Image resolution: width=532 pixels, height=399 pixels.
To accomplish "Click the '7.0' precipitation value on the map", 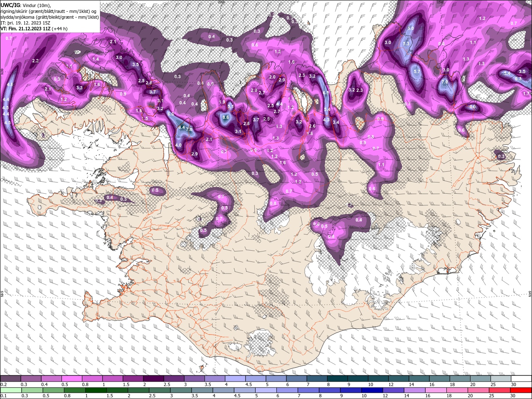I will [x=445, y=82].
